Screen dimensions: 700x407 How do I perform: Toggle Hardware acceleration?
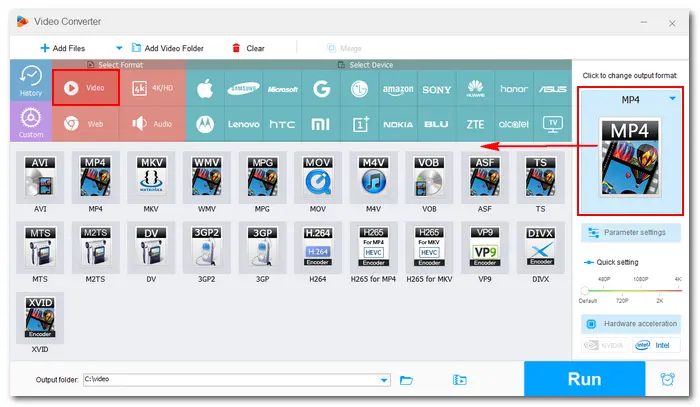coord(631,324)
